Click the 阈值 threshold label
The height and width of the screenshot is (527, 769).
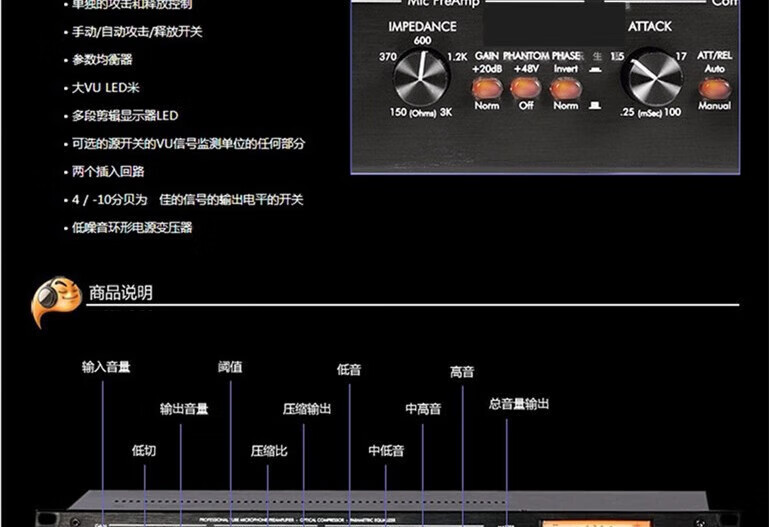(230, 367)
